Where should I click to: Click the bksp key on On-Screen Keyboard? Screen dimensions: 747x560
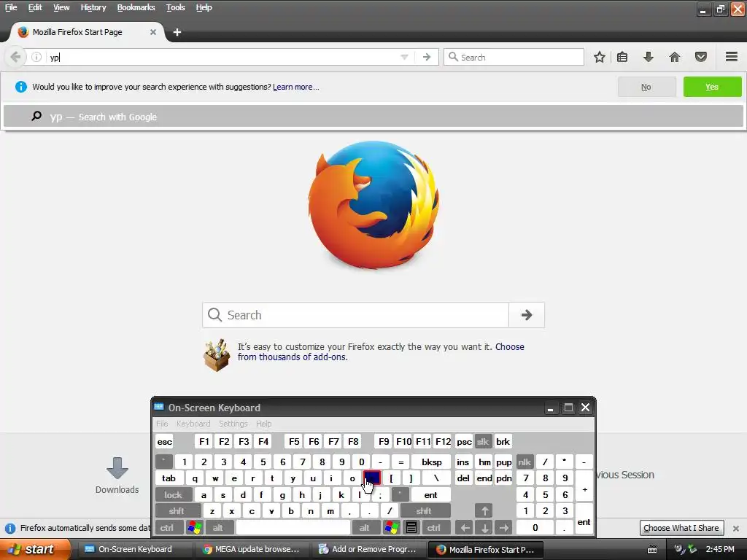431,462
